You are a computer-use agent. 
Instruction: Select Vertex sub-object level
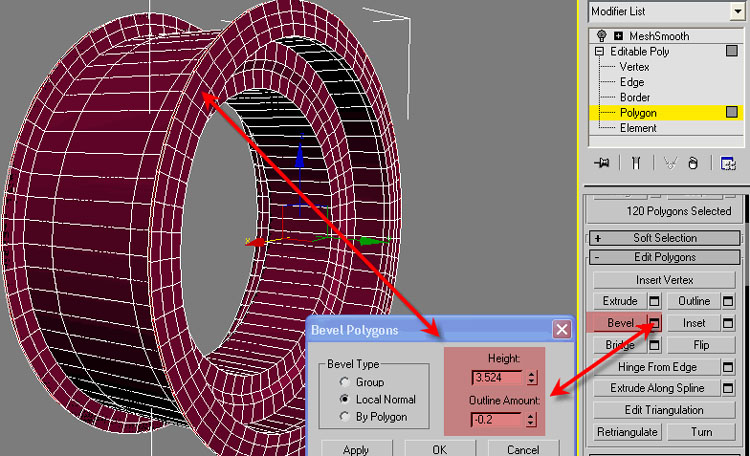[634, 66]
